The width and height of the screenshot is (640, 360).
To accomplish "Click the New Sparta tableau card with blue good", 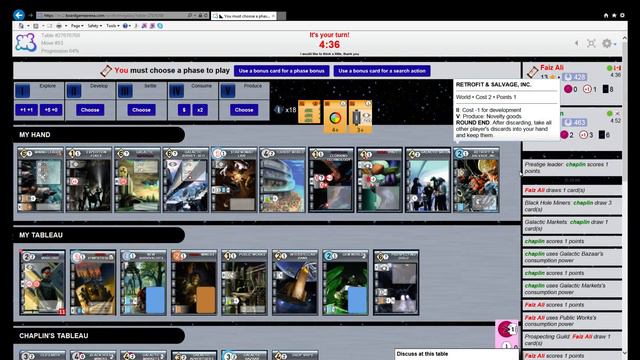I will pyautogui.click(x=144, y=282).
